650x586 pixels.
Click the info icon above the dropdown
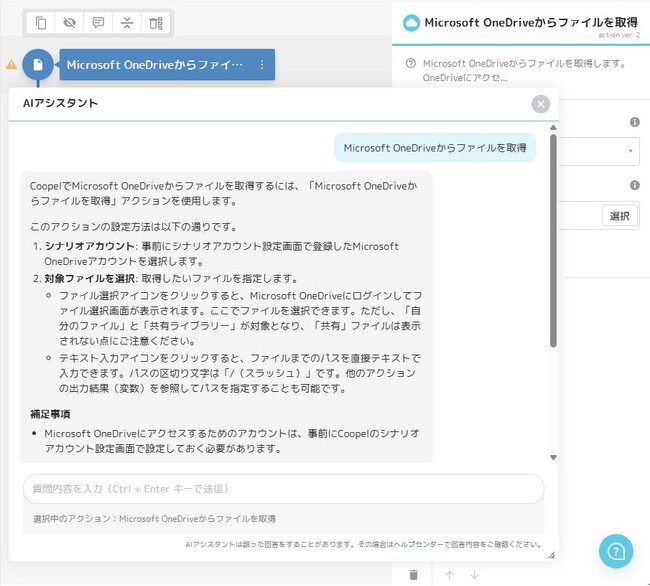[x=635, y=122]
